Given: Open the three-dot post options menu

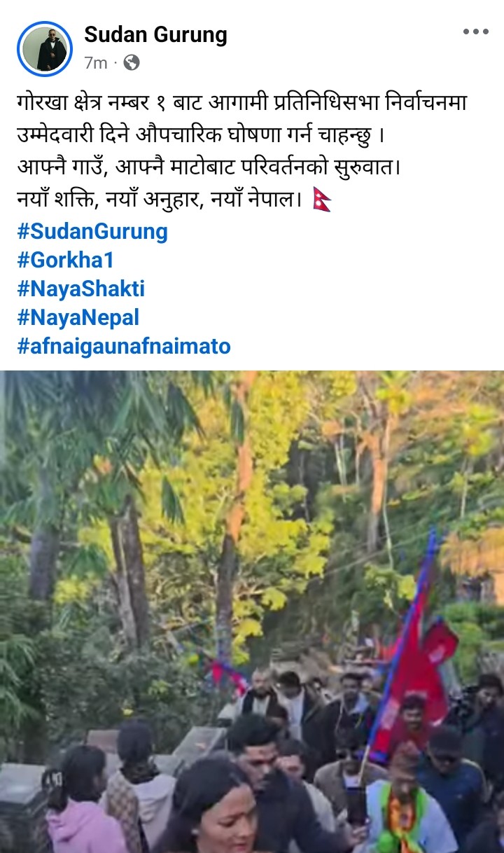Looking at the screenshot, I should click(476, 32).
